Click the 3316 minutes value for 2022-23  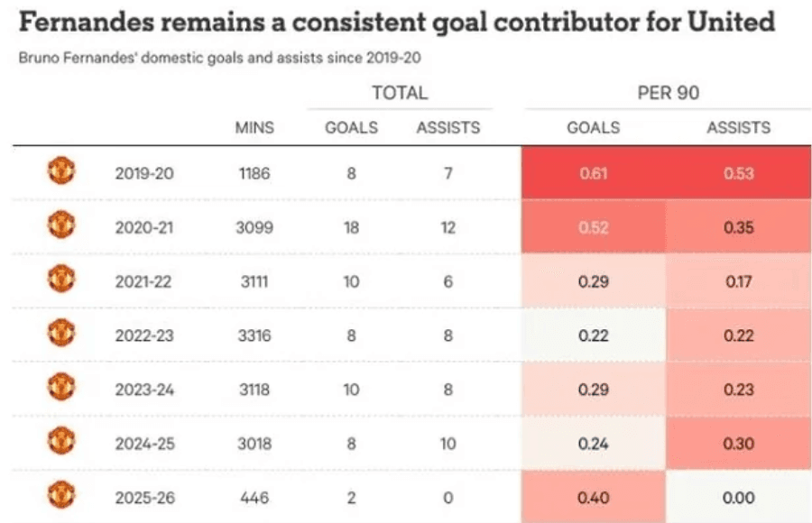tap(254, 335)
